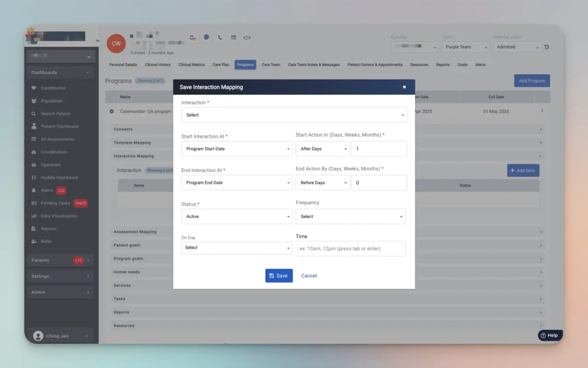The height and width of the screenshot is (368, 588).
Task: Close the Save Interaction Mapping dialog
Action: click(x=404, y=87)
